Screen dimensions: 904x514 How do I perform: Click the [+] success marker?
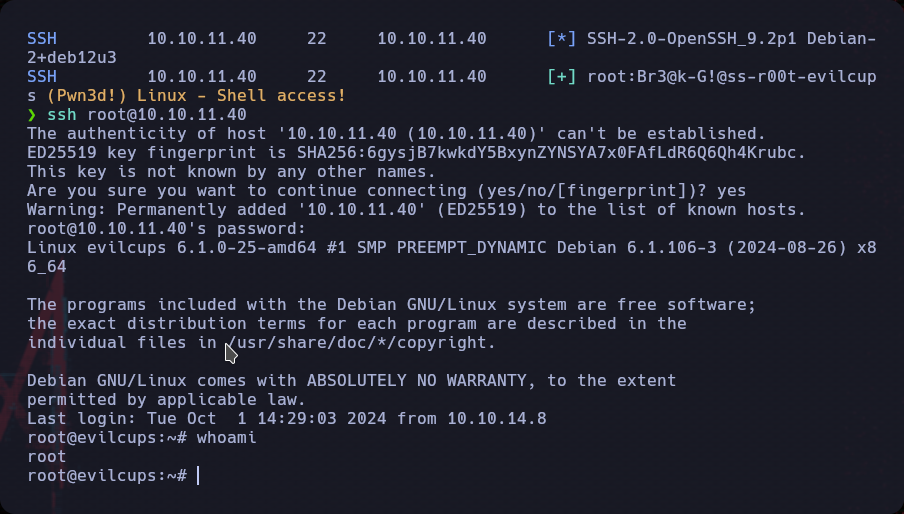click(562, 77)
